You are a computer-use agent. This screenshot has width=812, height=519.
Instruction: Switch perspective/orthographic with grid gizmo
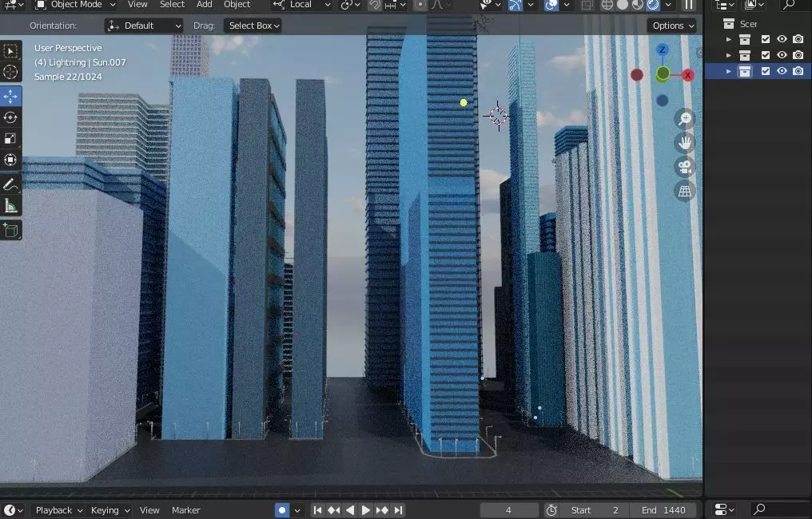pyautogui.click(x=685, y=191)
